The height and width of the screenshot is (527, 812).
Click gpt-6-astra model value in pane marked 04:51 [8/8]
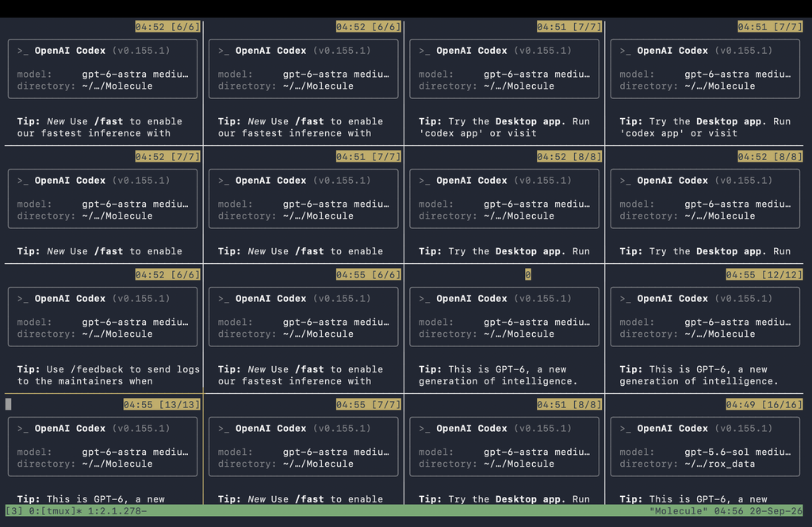click(x=537, y=452)
